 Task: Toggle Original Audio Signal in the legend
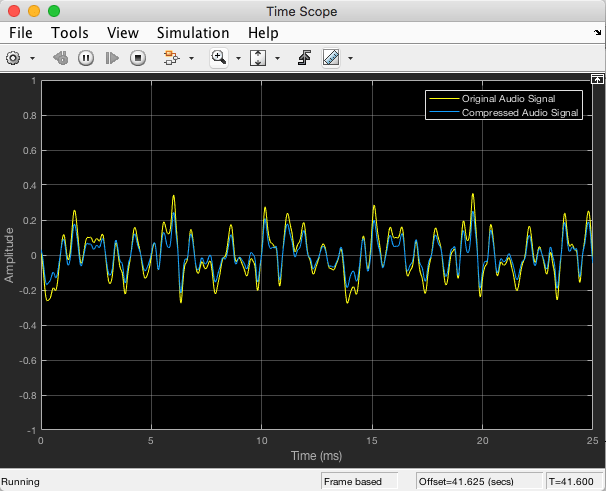[508, 99]
